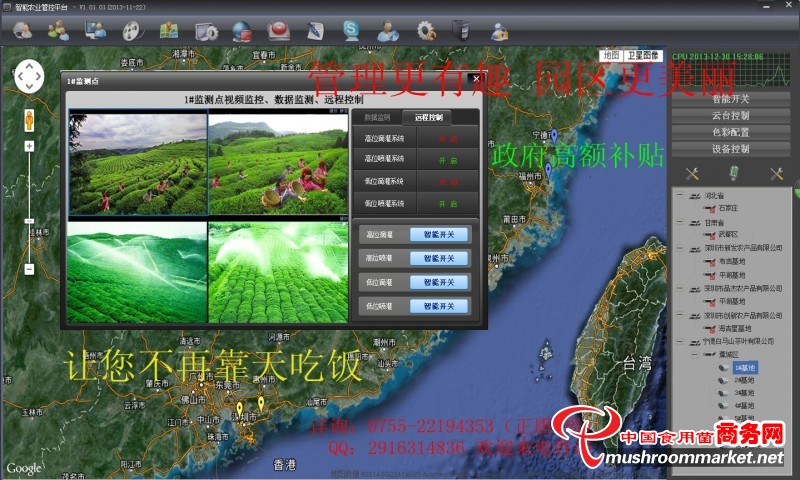
Task: Open 色彩配置 side panel button
Action: click(x=731, y=133)
